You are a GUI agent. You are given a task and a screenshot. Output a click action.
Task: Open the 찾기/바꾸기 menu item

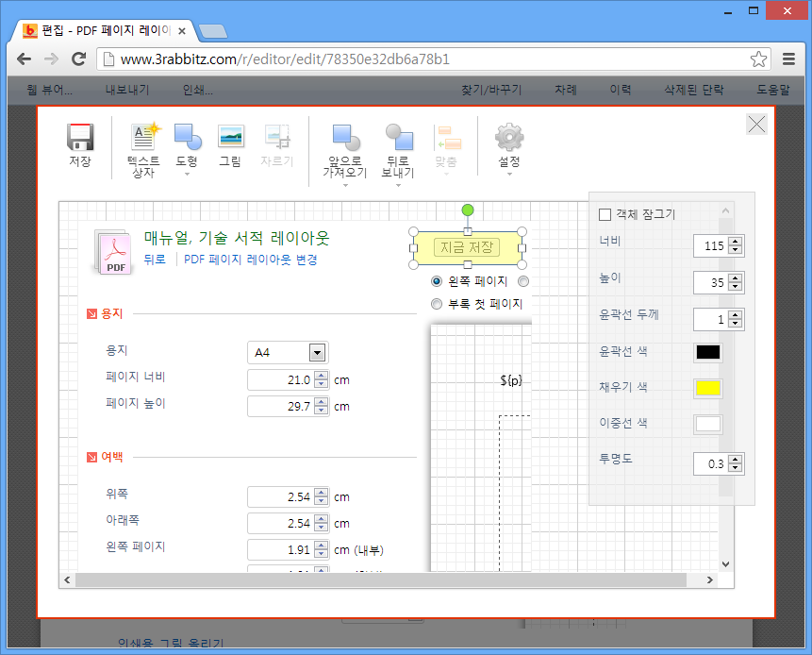point(491,91)
